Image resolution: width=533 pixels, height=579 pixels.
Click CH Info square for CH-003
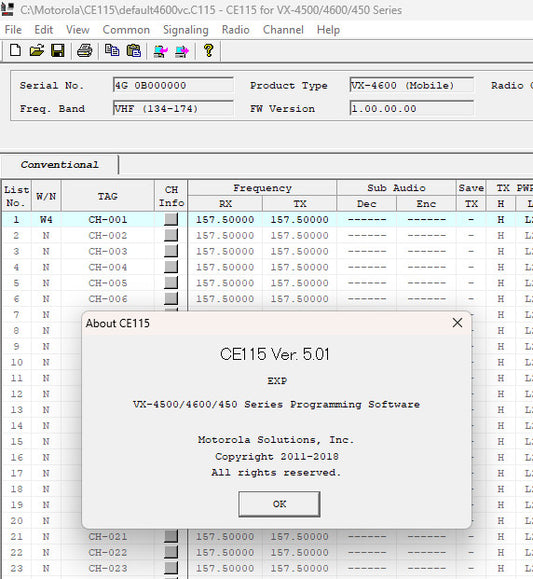point(171,251)
